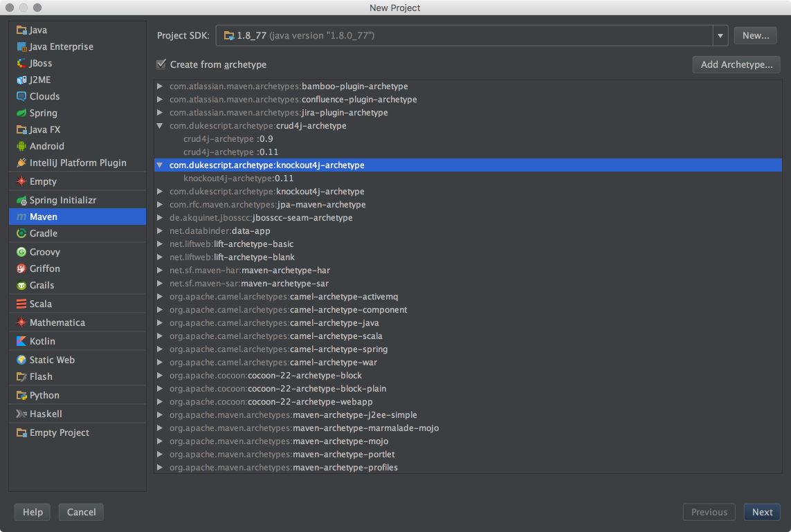
Task: Open the Project SDK dropdown arrow
Action: pyautogui.click(x=720, y=35)
